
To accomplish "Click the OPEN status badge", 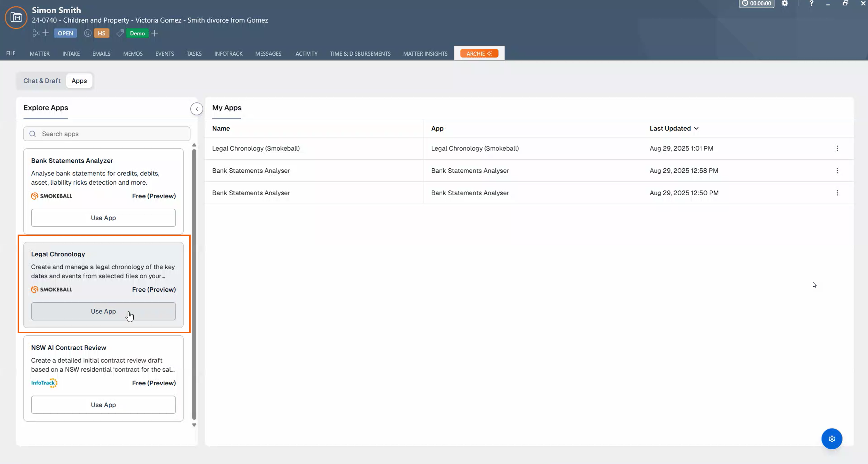I will (x=65, y=33).
